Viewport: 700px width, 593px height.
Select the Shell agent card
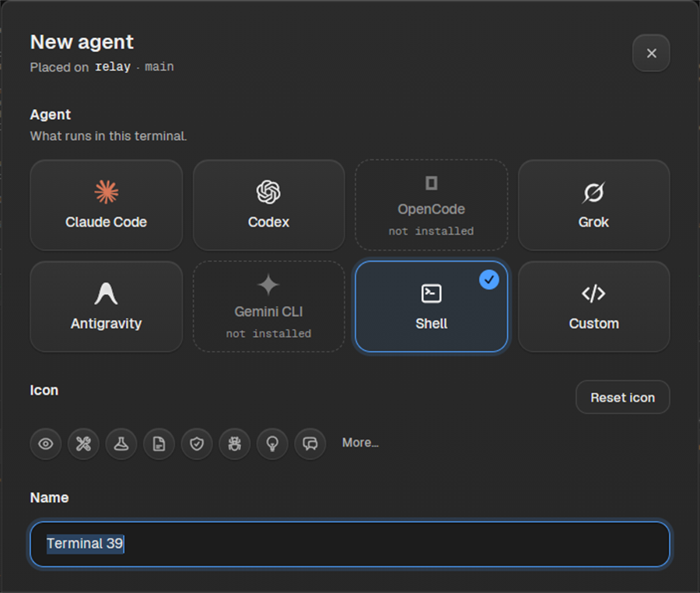click(431, 307)
